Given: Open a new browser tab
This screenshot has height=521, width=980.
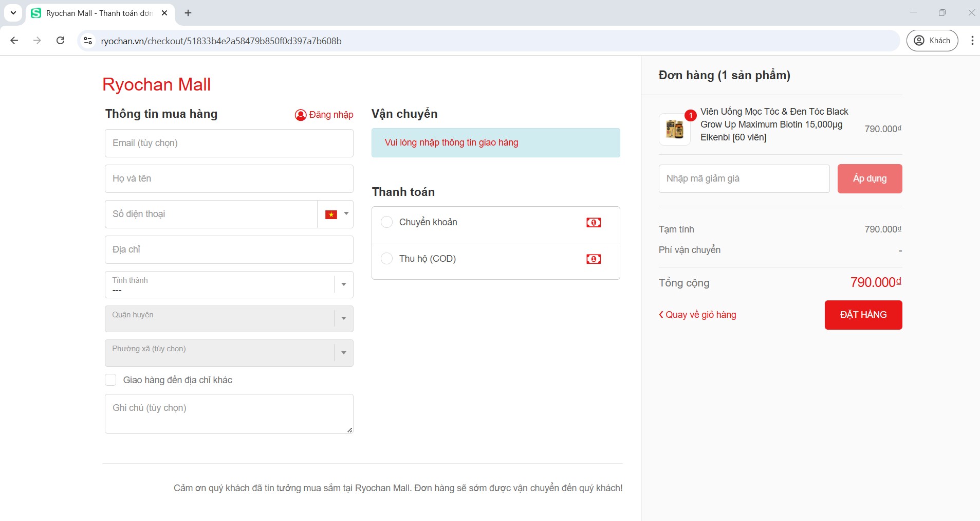Looking at the screenshot, I should pos(188,13).
